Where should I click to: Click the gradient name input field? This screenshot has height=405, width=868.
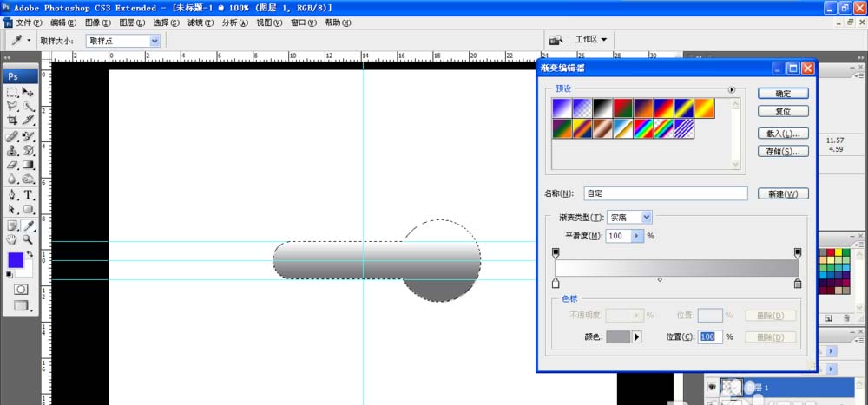(x=664, y=193)
